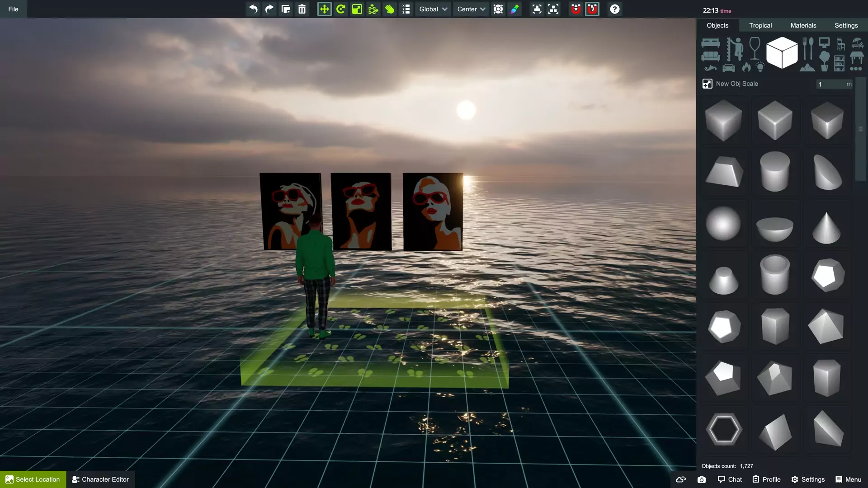Open the Global orientation dropdown
Screen dimensions: 868x488
click(x=433, y=9)
